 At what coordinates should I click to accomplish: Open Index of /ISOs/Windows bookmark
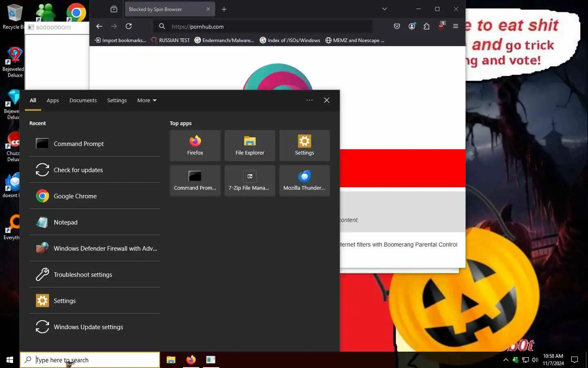(290, 40)
